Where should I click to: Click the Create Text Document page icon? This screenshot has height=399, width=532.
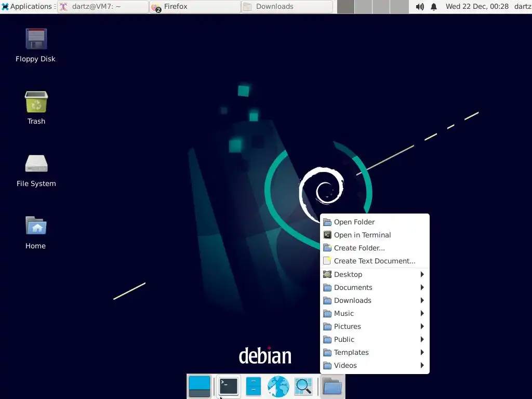[x=327, y=261]
